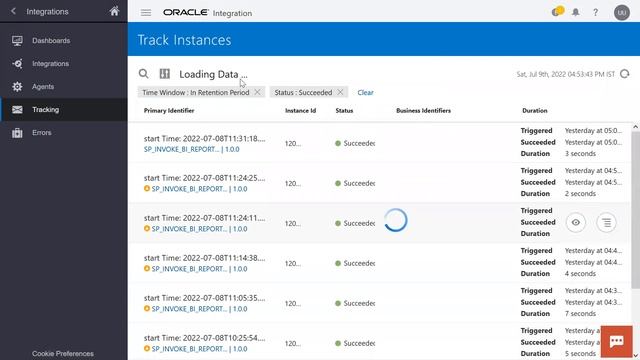Click orange badge icon on 10:25:54 row
The height and width of the screenshot is (360, 640).
point(147,349)
